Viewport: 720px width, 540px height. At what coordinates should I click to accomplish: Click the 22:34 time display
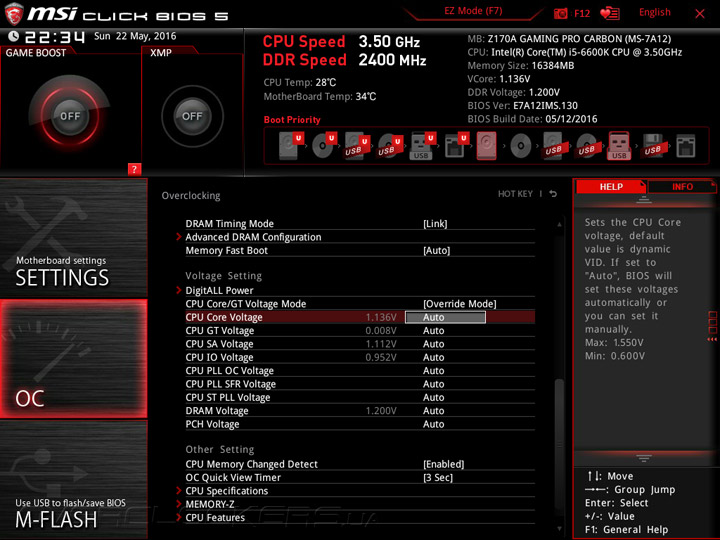coord(55,37)
